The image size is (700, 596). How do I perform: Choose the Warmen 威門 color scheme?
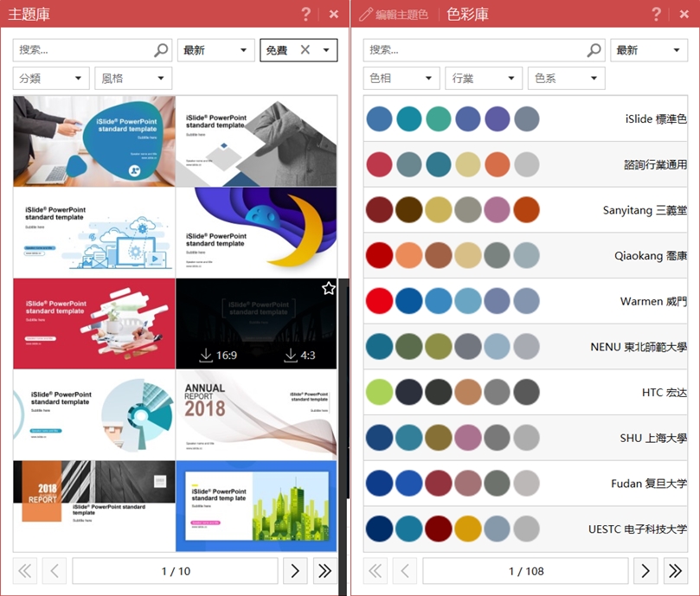tap(525, 301)
